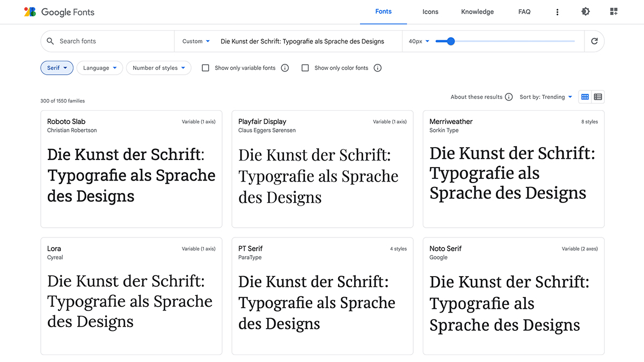This screenshot has width=644, height=362.
Task: Open the Roboto Slab font card
Action: coord(131,169)
